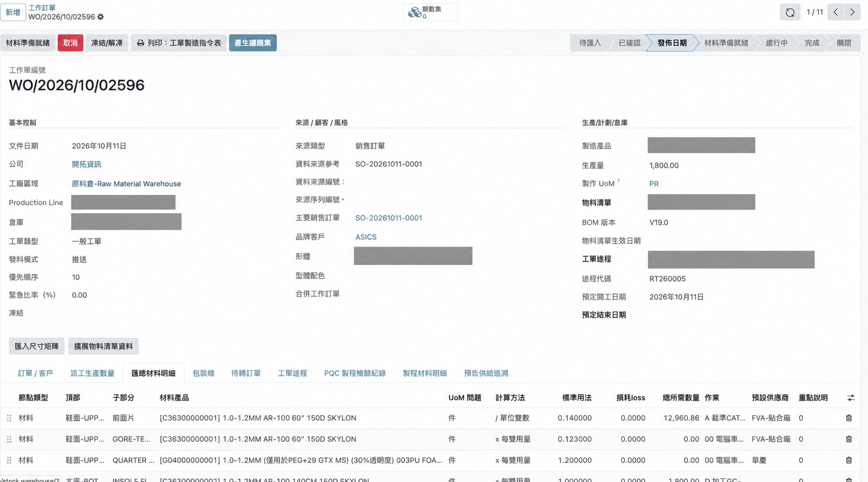This screenshot has width=868, height=482.
Task: Grab the drag handle of the GORE-TE... row
Action: pos(9,439)
